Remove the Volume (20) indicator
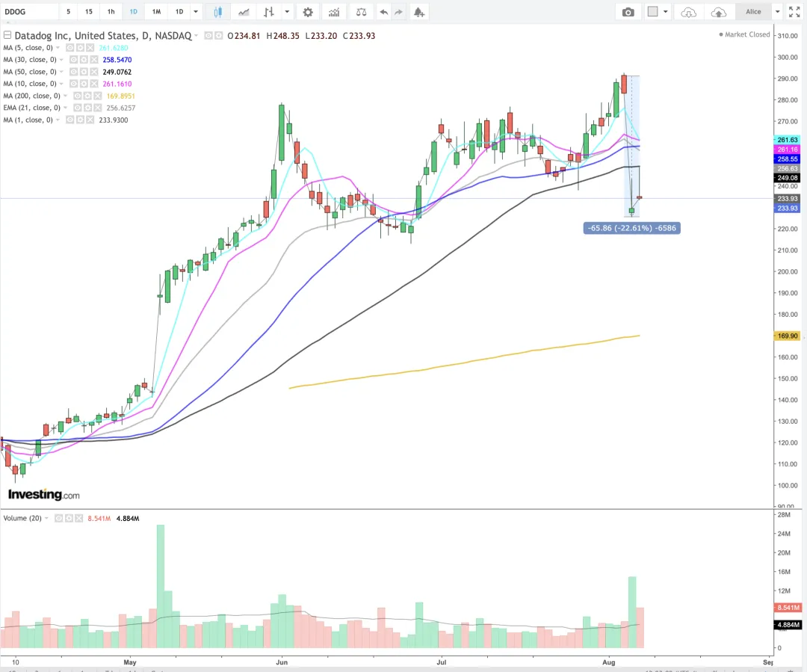Viewport: 807px width, 672px height. [78, 518]
